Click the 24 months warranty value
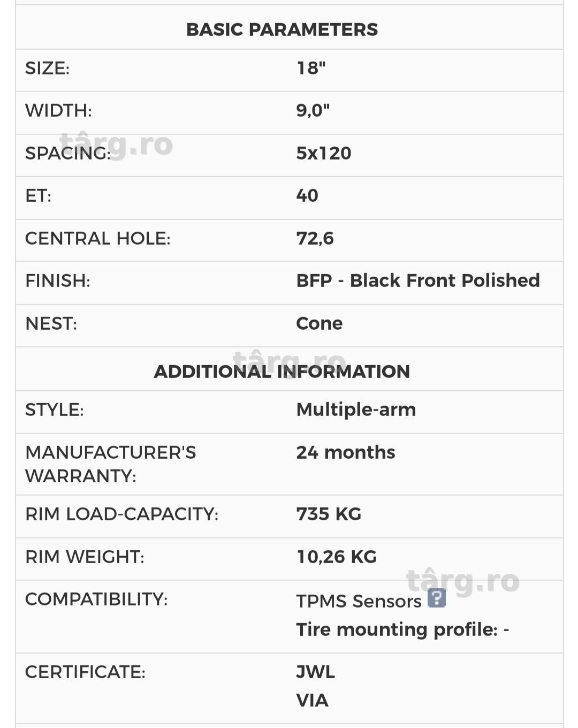The height and width of the screenshot is (728, 578). click(x=346, y=452)
